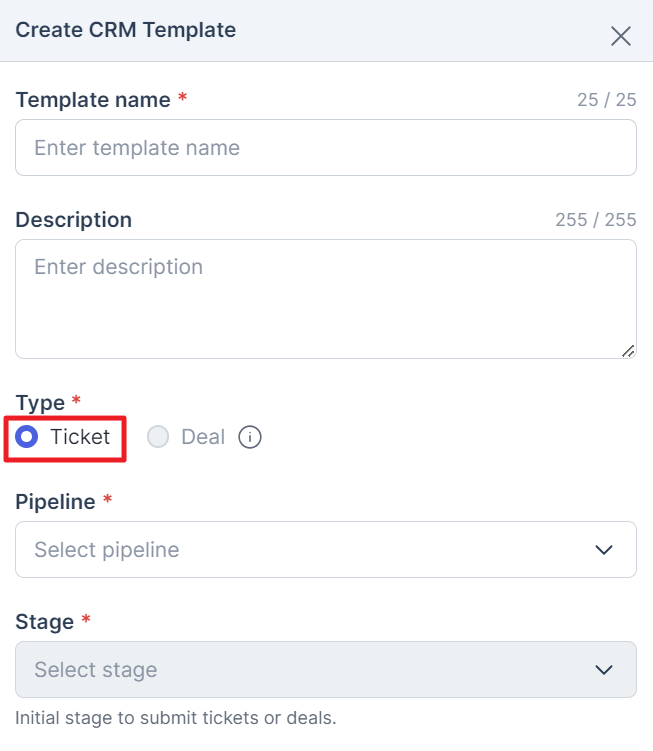Viewport: 653px width, 751px height.
Task: Click the description box resize handle icon
Action: pos(628,351)
